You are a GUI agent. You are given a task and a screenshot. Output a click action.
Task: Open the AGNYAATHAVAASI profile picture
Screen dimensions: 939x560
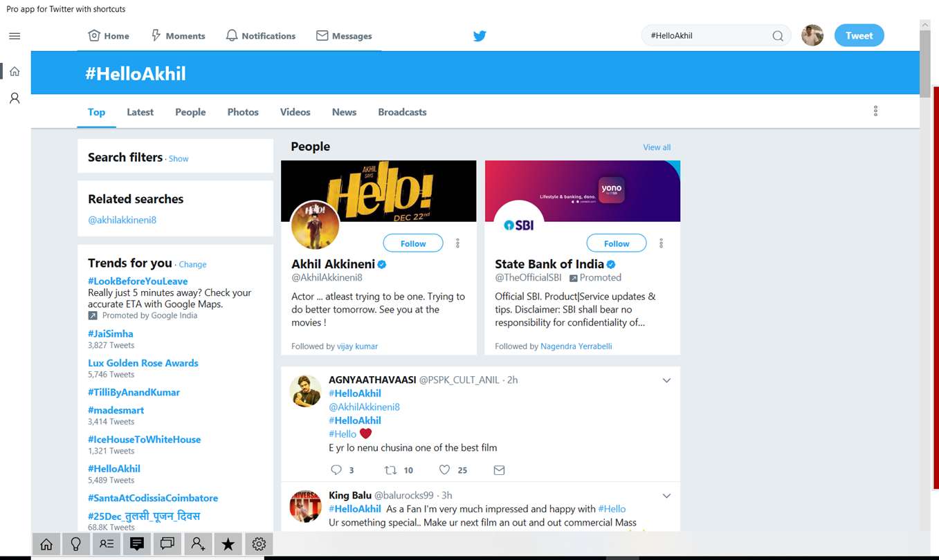(x=305, y=391)
